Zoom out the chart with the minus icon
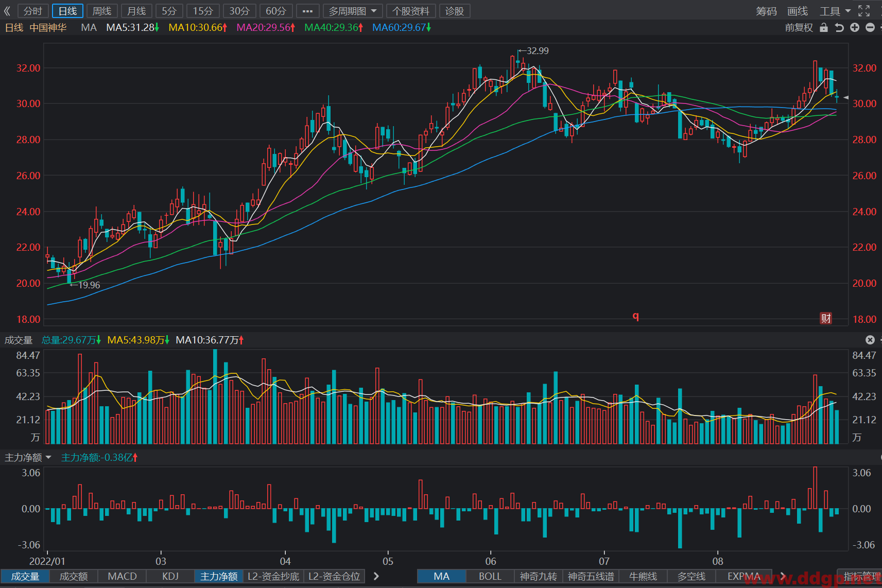The height and width of the screenshot is (588, 882). [870, 27]
